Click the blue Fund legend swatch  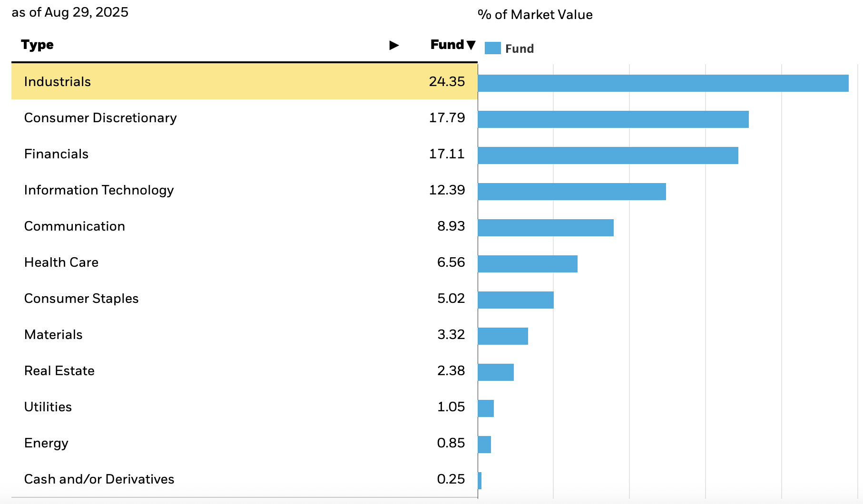492,48
